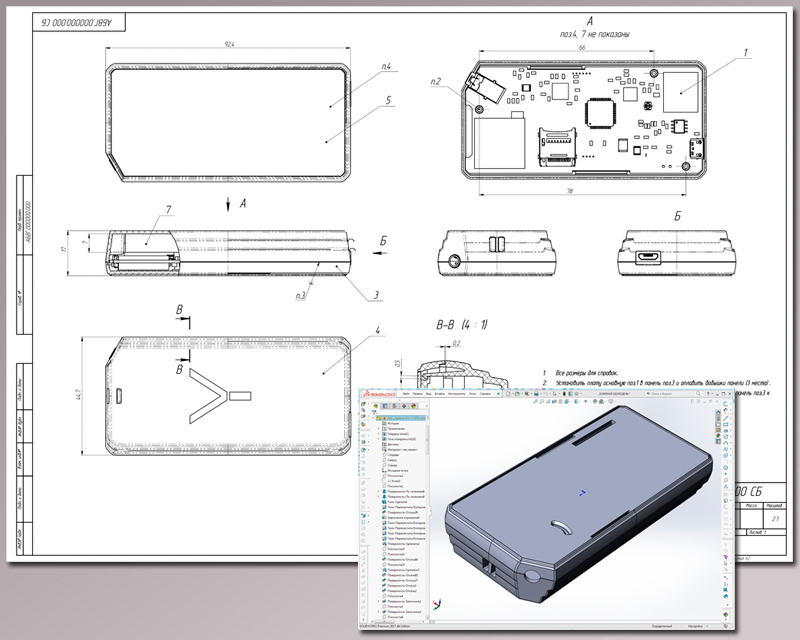Click the Text sketch tool
Screen dimensions: 800x640
tap(726, 486)
